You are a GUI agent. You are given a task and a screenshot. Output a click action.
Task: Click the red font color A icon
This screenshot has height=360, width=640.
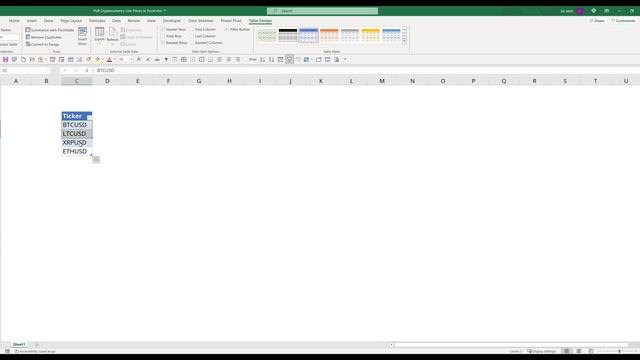(x=109, y=60)
